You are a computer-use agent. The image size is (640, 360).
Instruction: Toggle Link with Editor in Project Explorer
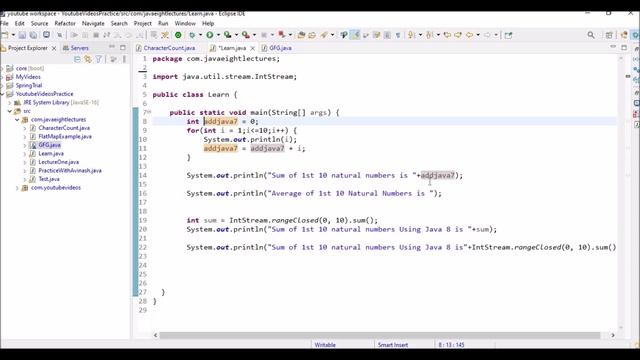(x=88, y=60)
